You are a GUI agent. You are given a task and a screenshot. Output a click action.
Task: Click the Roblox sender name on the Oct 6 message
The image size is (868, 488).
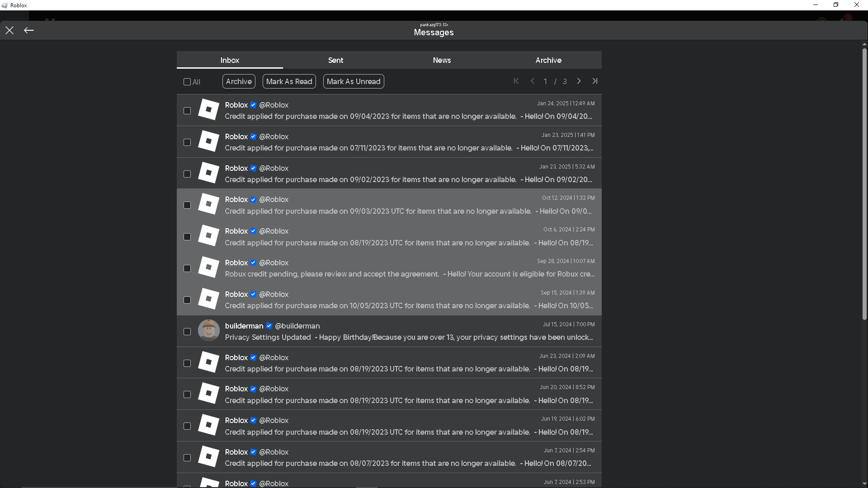pyautogui.click(x=236, y=231)
